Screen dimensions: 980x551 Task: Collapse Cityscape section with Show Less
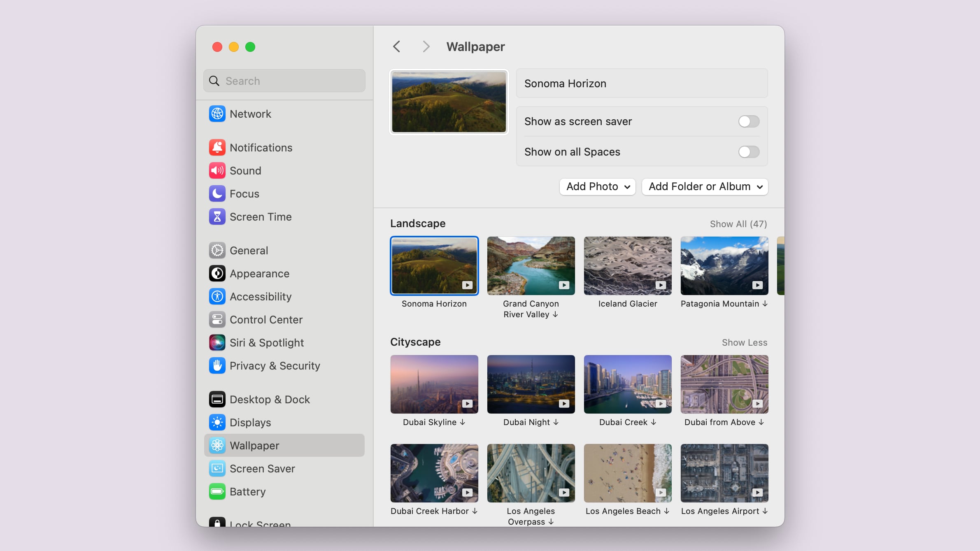point(745,342)
